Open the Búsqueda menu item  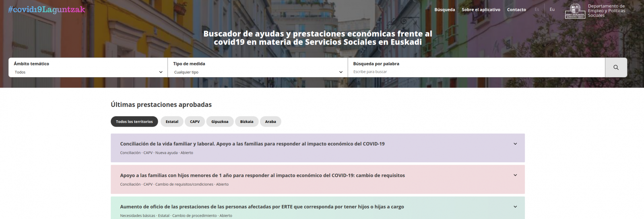pos(444,10)
